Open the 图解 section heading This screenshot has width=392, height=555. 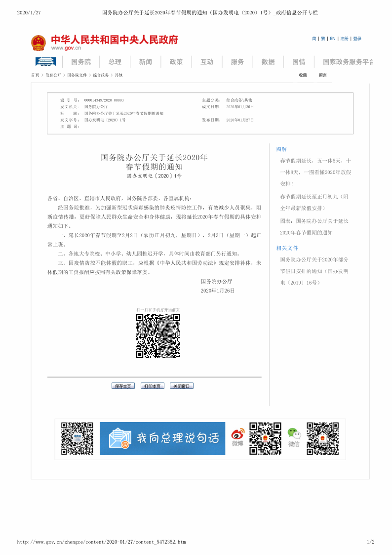[x=282, y=149]
